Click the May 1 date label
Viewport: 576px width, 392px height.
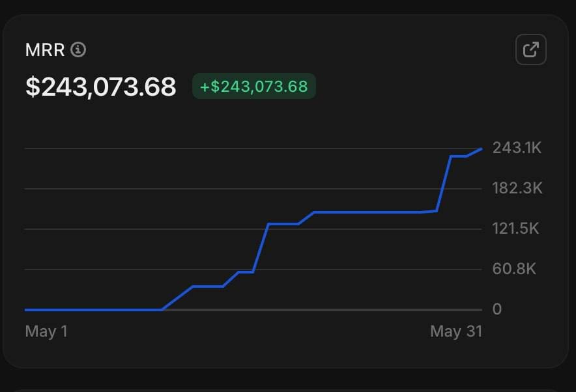click(x=46, y=331)
